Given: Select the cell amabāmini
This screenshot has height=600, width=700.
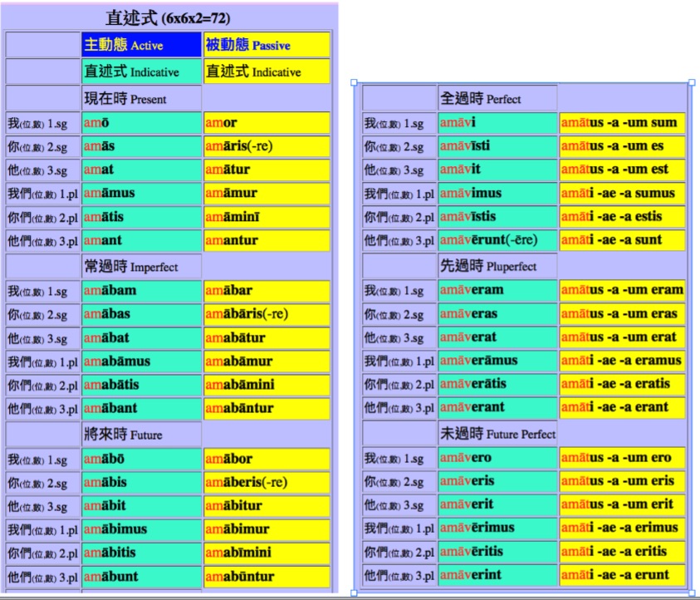Looking at the screenshot, I should pyautogui.click(x=267, y=385).
